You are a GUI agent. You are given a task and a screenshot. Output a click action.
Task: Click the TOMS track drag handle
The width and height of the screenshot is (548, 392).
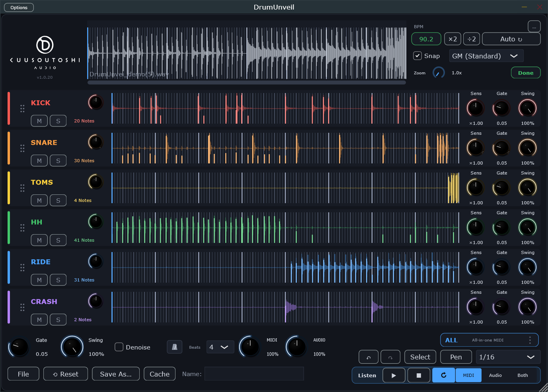point(22,188)
